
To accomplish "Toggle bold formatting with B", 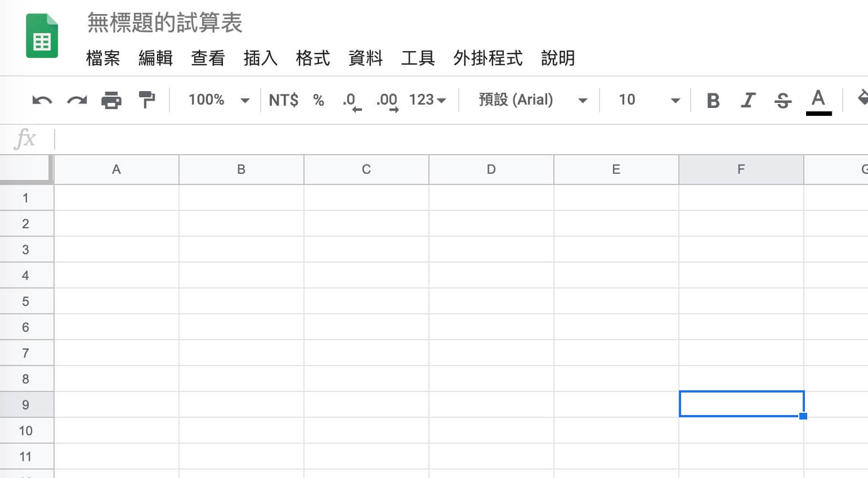I will [713, 101].
